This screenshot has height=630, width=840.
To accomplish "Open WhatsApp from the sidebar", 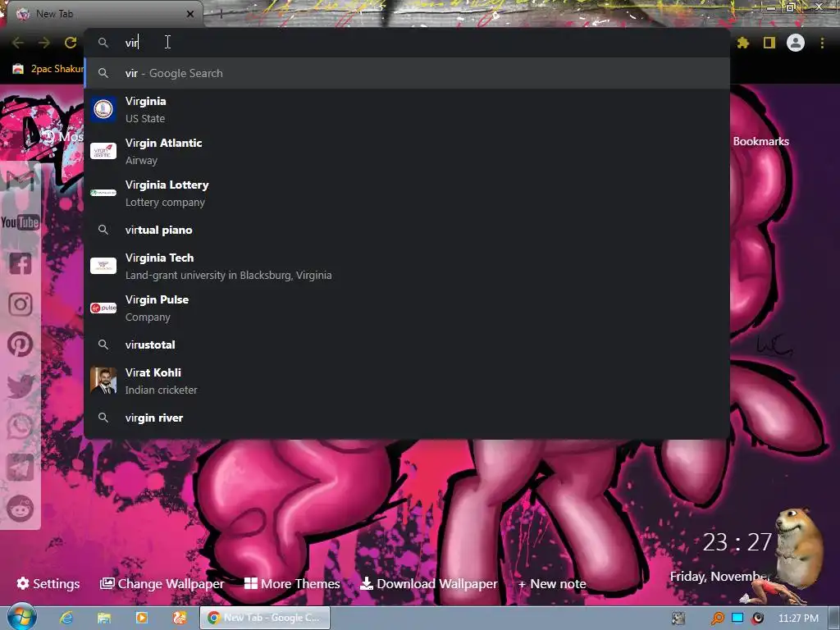I will point(21,427).
